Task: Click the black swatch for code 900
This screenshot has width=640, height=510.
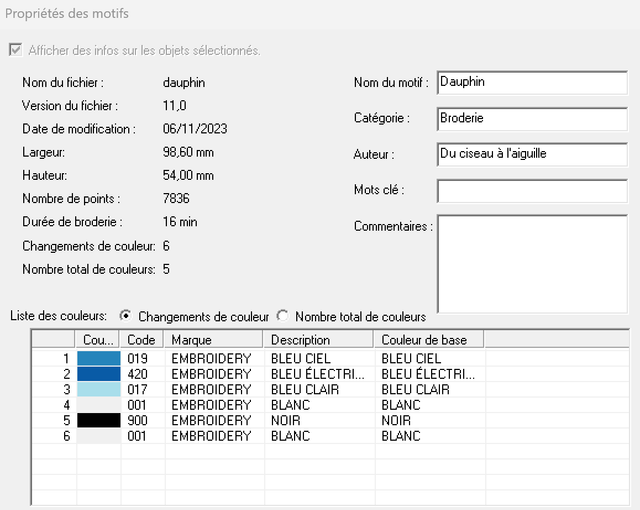Action: (x=98, y=421)
